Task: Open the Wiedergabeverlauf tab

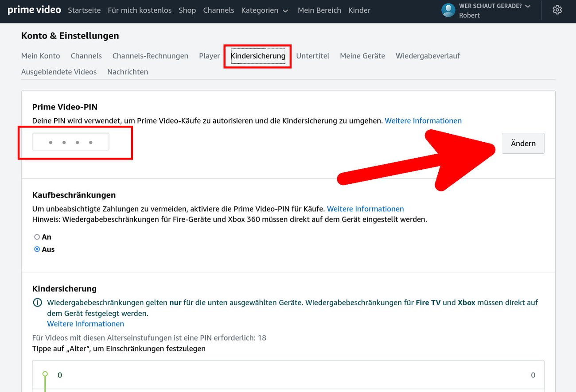Action: pyautogui.click(x=428, y=56)
